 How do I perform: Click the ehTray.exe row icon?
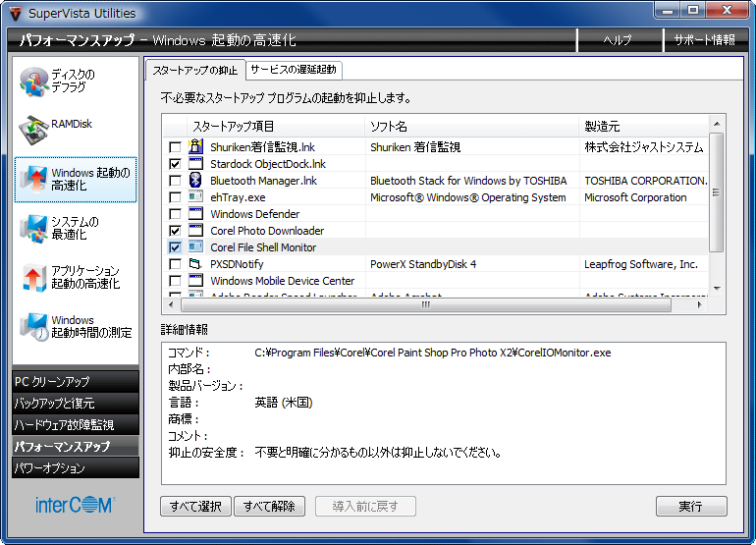click(195, 196)
